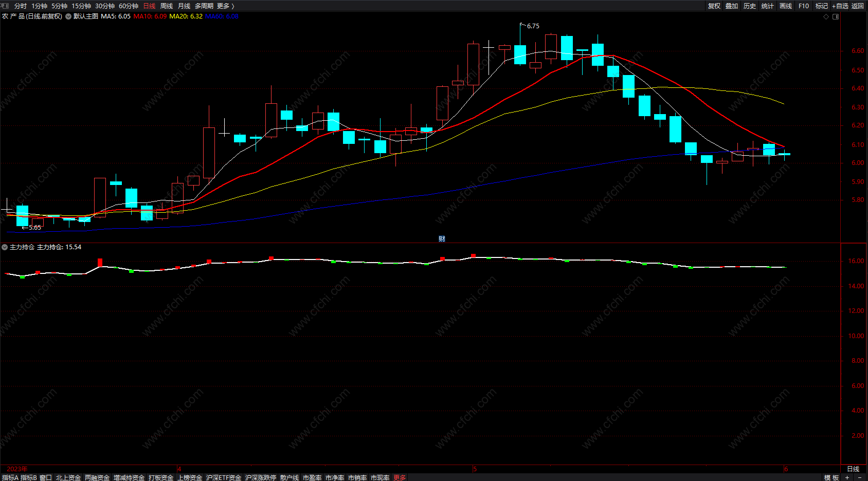Screen dimensions: 868x481
Task: Show the 上榜资金 indicator
Action: 190,477
